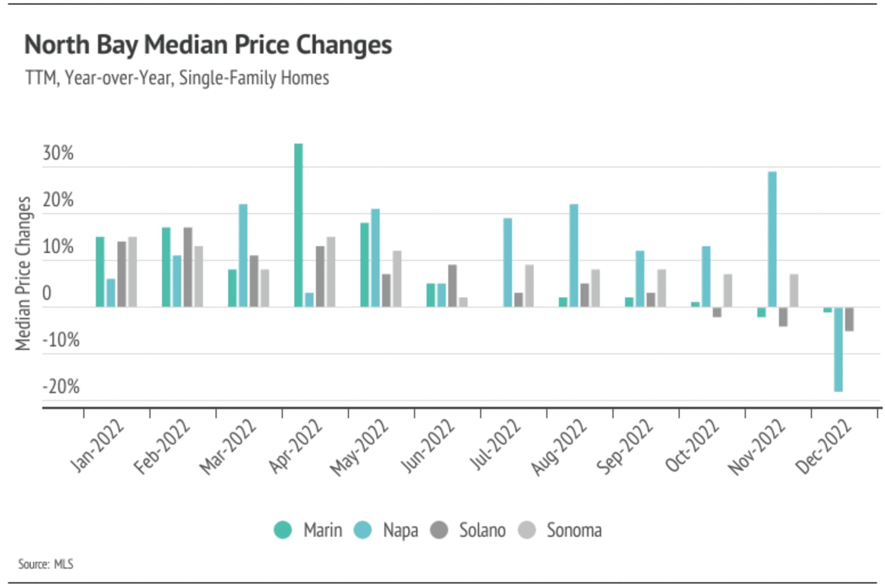The image size is (885, 588).
Task: Click the Solano legend color circle
Action: pos(439,530)
